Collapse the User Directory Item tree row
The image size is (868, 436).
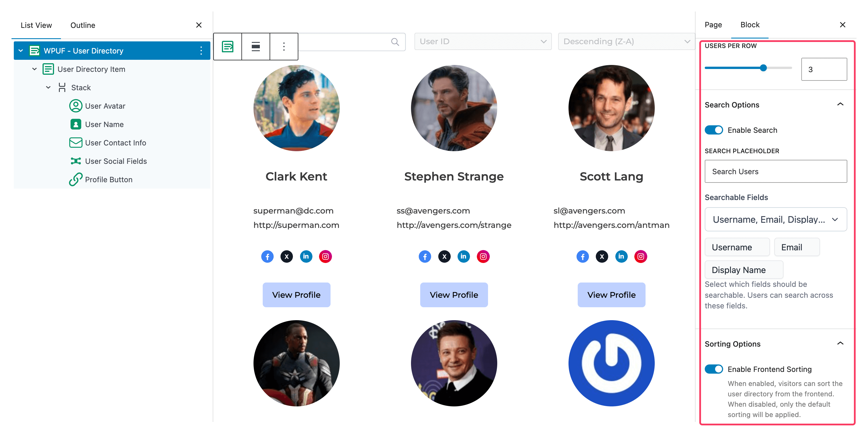pyautogui.click(x=34, y=69)
